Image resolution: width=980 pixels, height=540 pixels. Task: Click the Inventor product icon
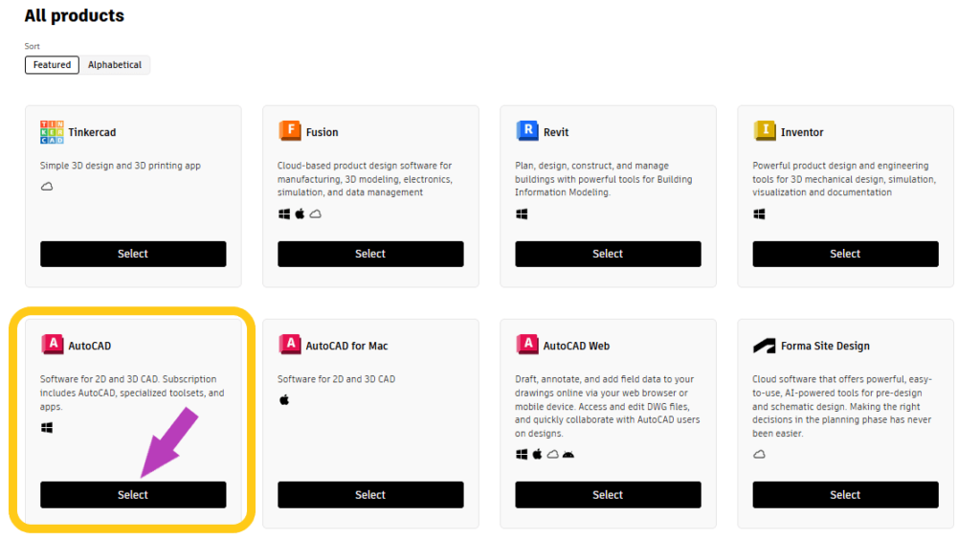pos(764,131)
